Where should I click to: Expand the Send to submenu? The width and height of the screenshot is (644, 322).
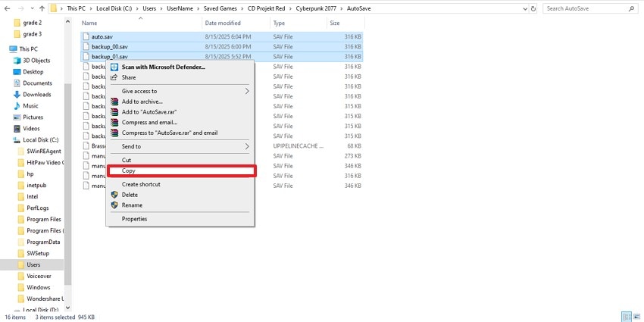coord(247,146)
